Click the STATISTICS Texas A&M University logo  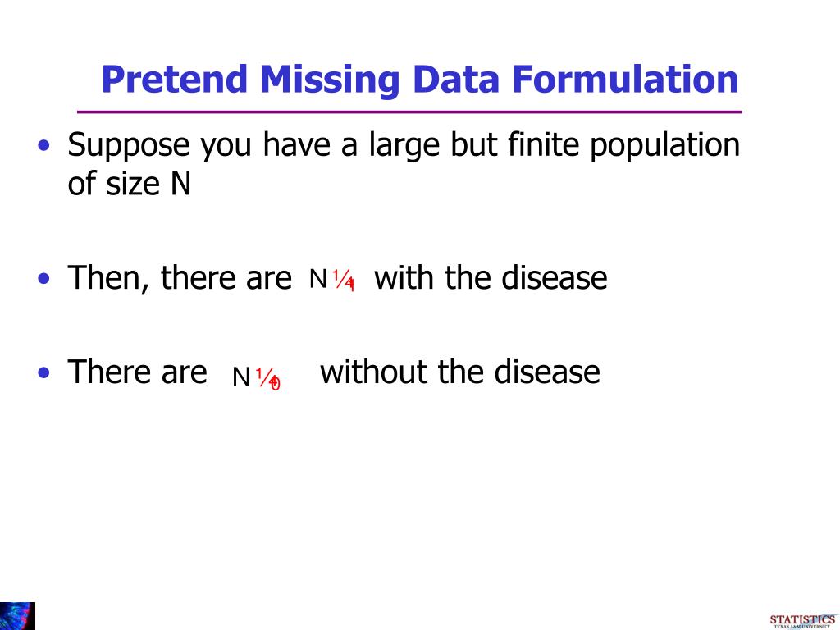[803, 621]
